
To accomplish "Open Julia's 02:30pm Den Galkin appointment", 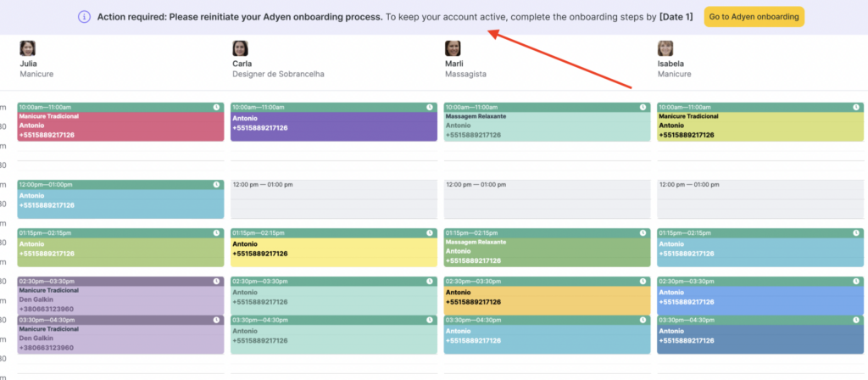I will point(120,299).
